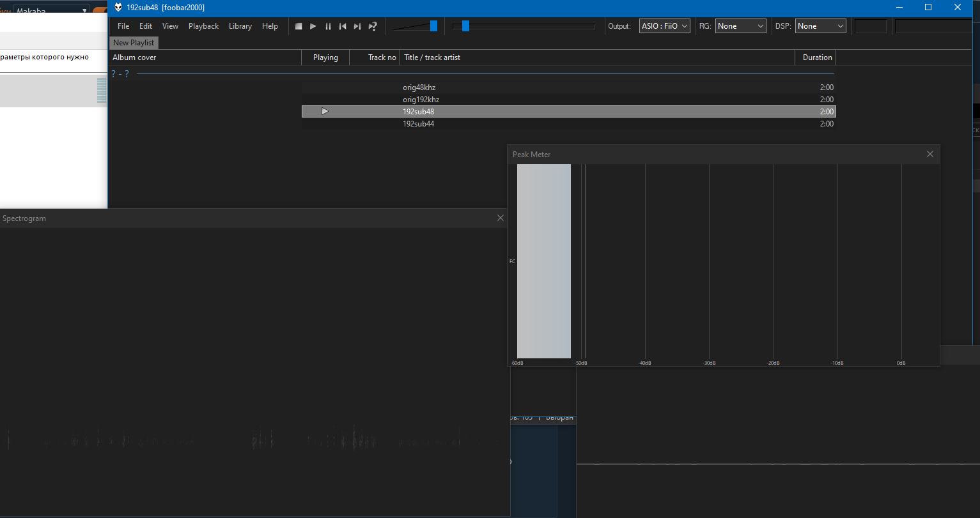This screenshot has width=980, height=518.
Task: Click the volume slider handle
Action: [433, 26]
